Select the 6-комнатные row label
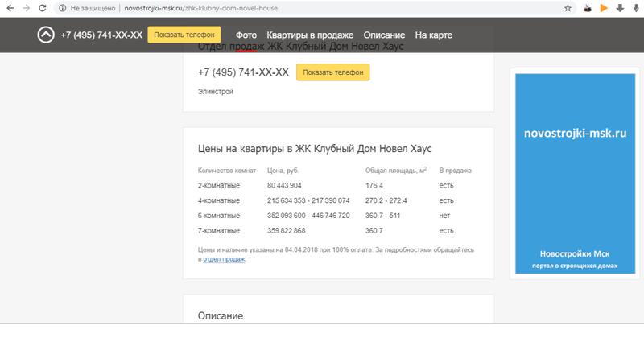The width and height of the screenshot is (644, 338). tap(218, 216)
